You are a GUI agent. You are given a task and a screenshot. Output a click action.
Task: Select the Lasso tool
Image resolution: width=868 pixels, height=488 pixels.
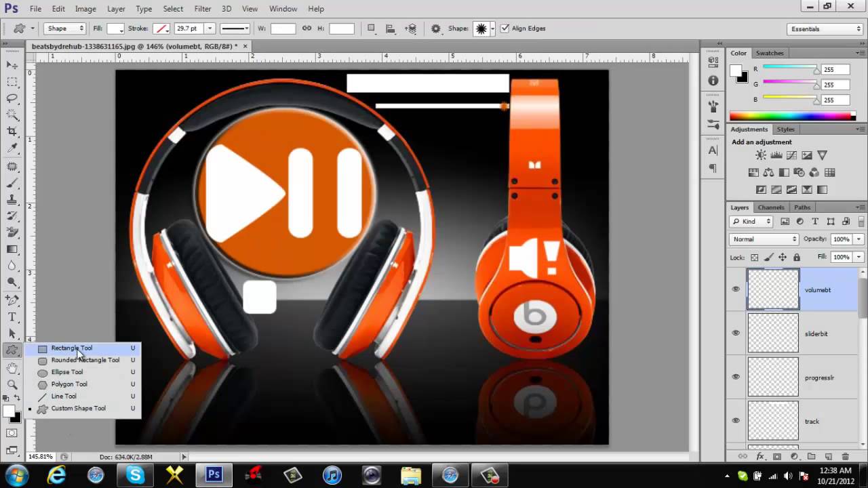12,98
